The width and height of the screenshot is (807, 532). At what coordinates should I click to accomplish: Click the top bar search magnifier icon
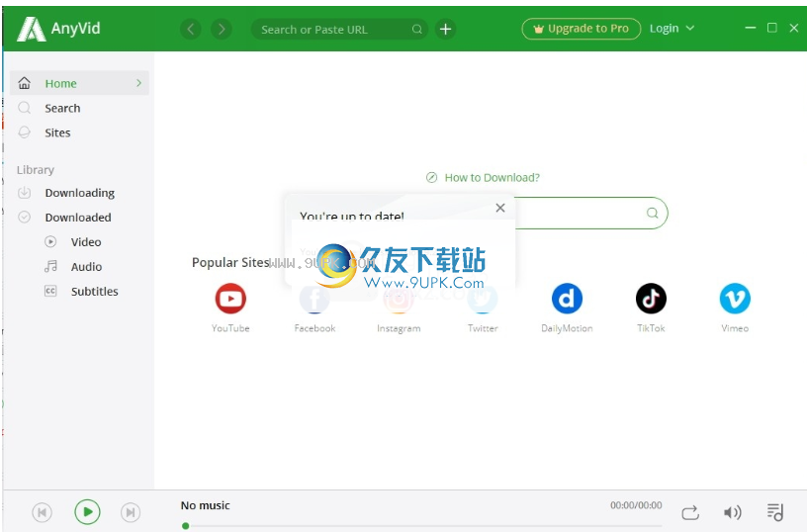[x=417, y=30]
